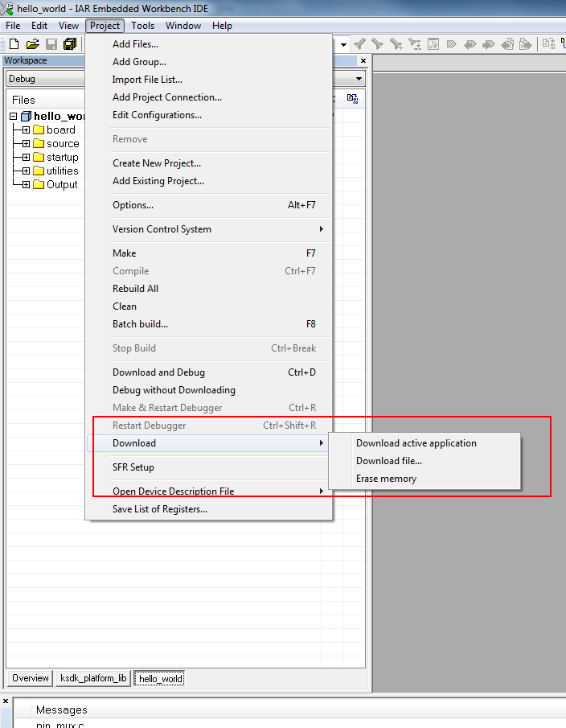The image size is (566, 728).
Task: Click the workspace build column header icon
Action: tap(353, 98)
